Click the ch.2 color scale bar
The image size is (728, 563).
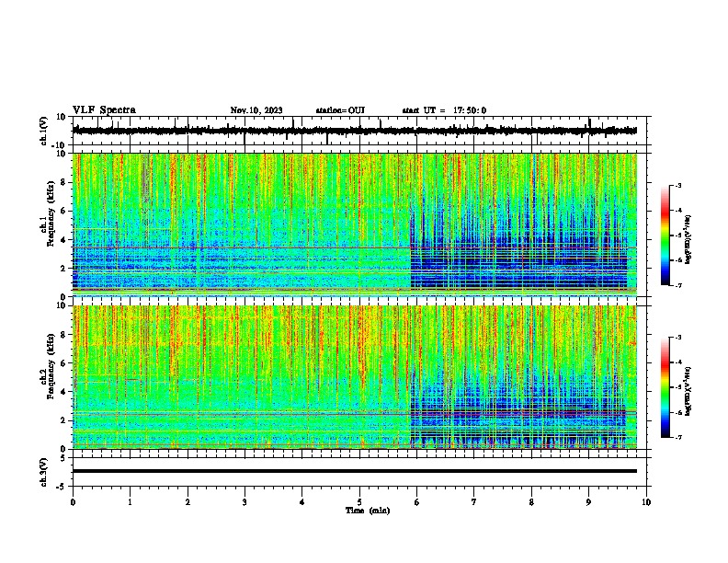tap(665, 387)
